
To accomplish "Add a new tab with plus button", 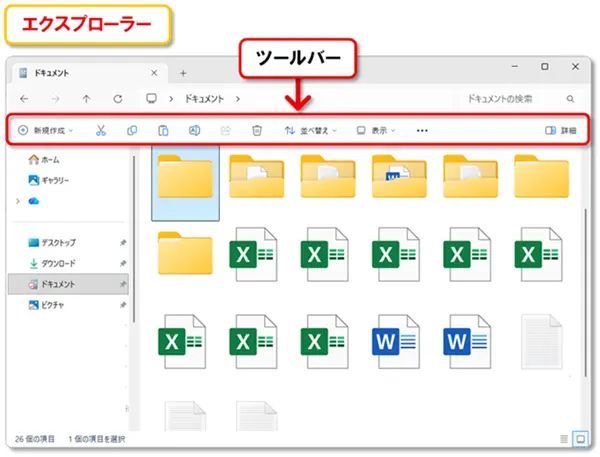I will tap(183, 73).
